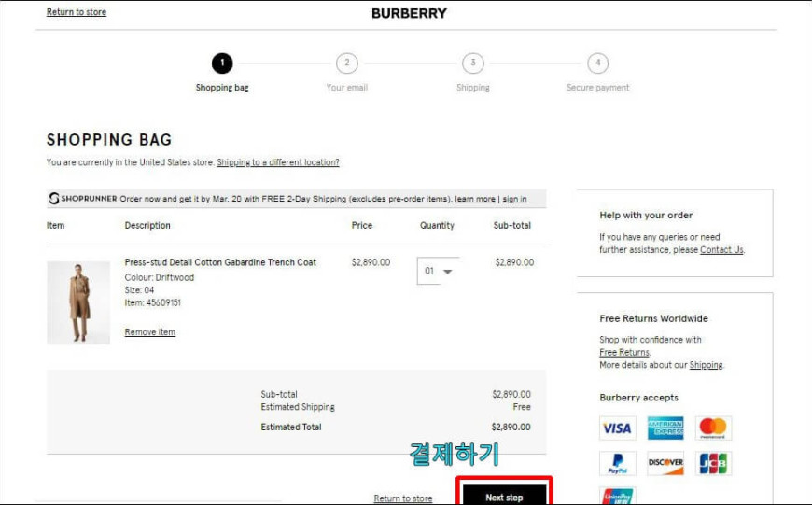Click the Mastercard icon
This screenshot has width=812, height=505.
[x=713, y=428]
